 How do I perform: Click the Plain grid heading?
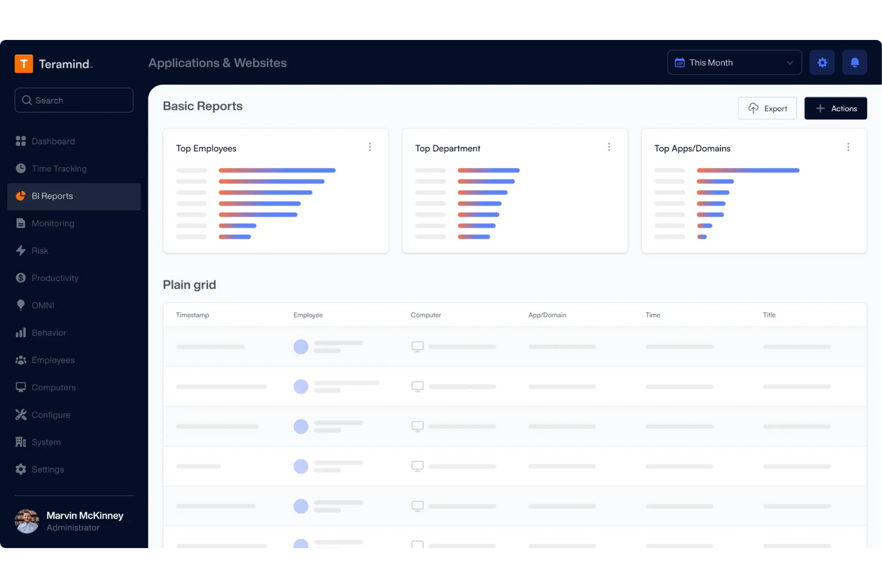tap(190, 285)
